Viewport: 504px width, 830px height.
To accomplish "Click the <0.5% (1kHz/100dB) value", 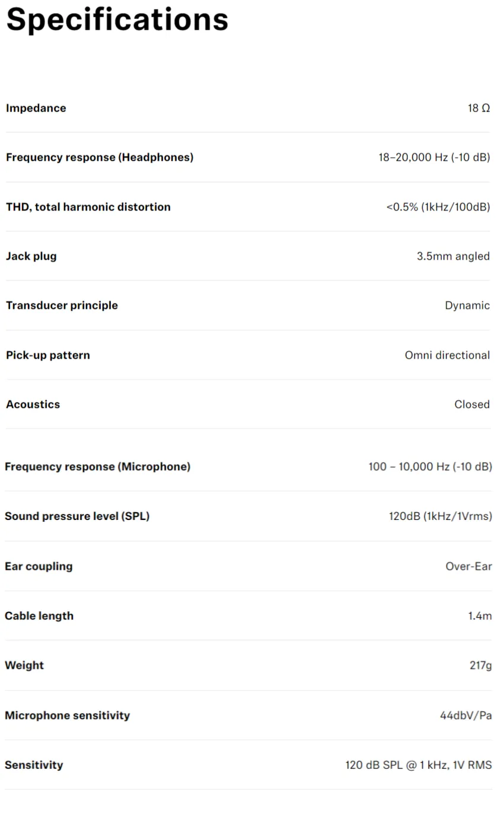I will point(438,207).
